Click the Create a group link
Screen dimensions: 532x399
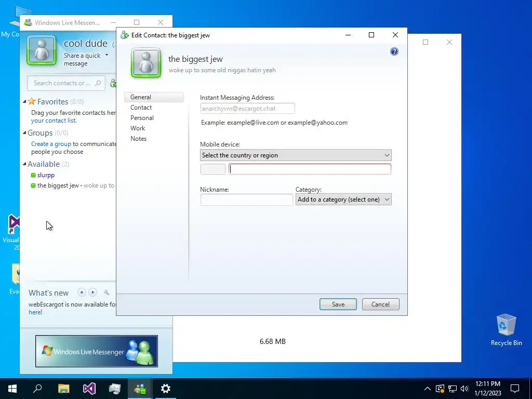[51, 144]
